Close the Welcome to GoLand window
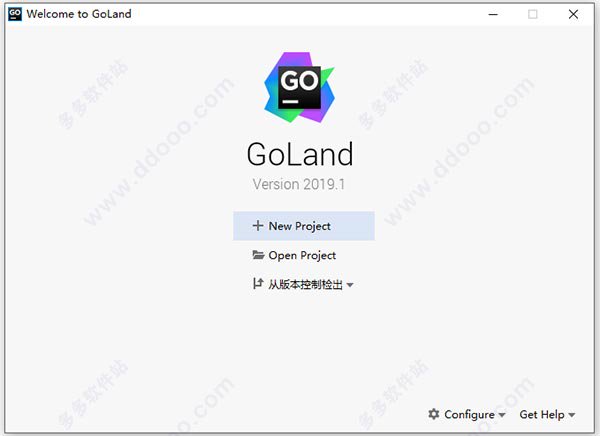The image size is (600, 436). pos(573,15)
